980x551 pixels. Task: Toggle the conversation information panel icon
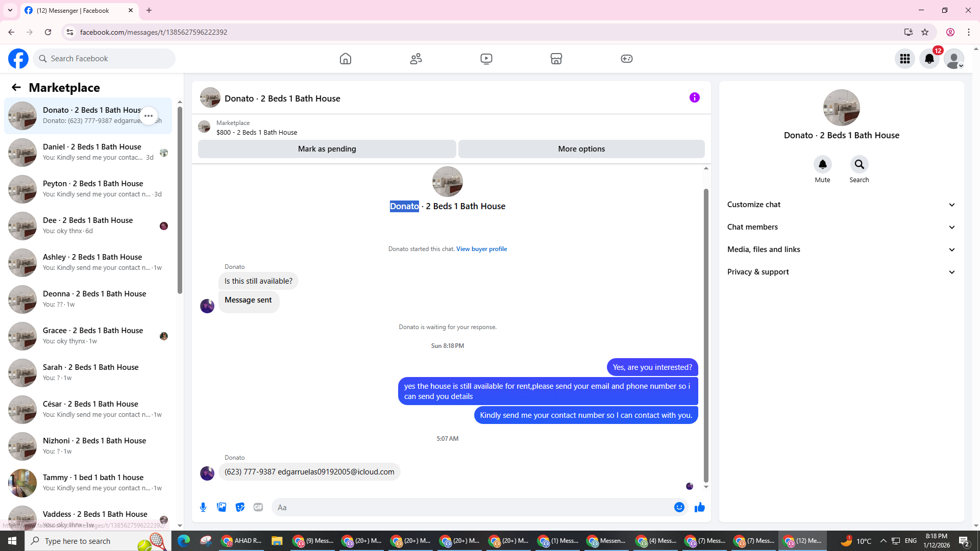(694, 97)
